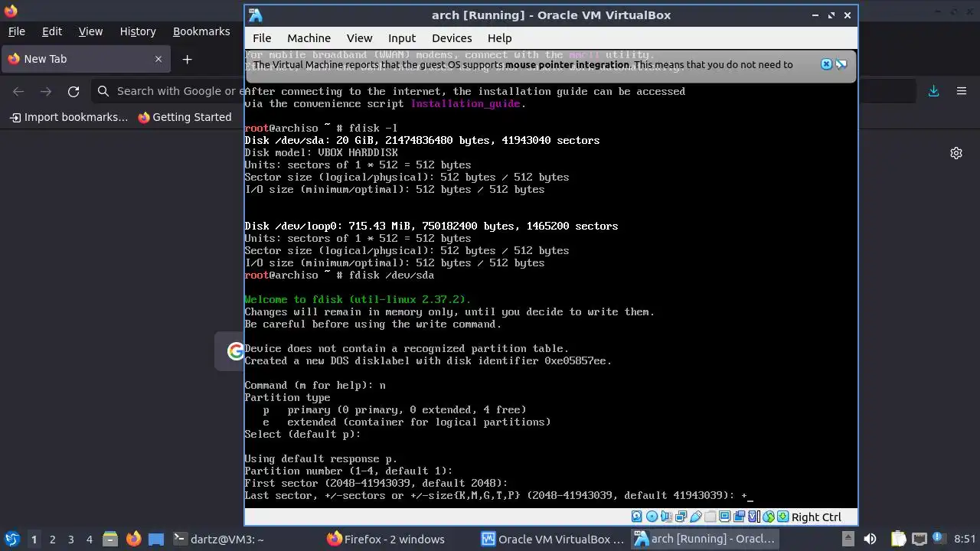This screenshot has width=980, height=551.
Task: Click the network adapters indicator in VirtualBox status bar
Action: pyautogui.click(x=681, y=517)
